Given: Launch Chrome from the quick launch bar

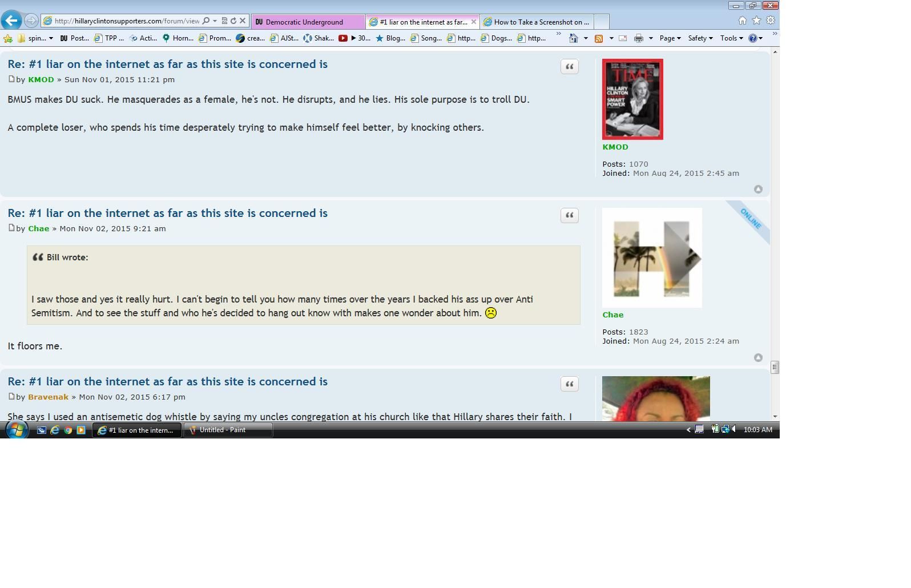Looking at the screenshot, I should [x=68, y=430].
